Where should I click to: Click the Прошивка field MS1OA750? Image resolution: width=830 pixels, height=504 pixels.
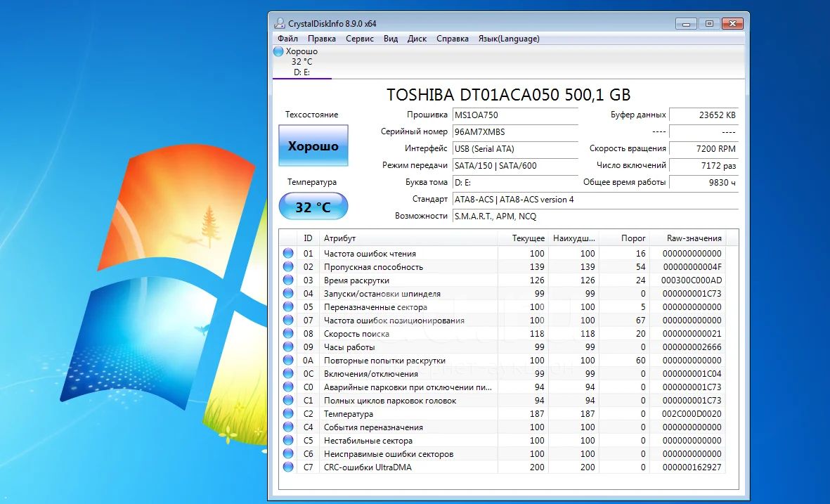[x=516, y=115]
